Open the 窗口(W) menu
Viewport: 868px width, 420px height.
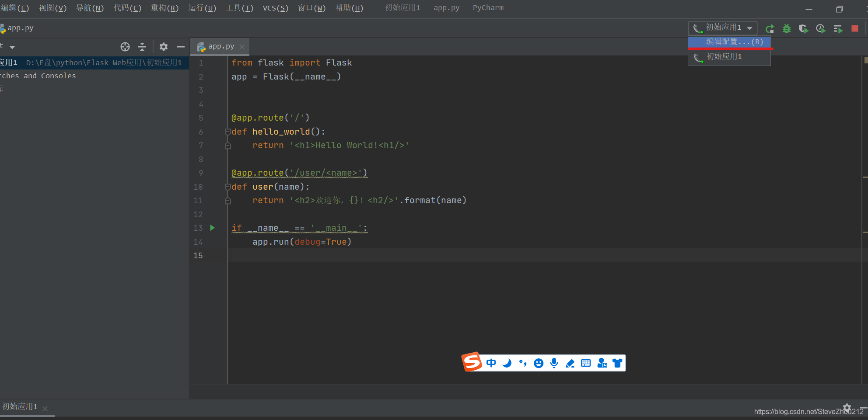point(311,8)
